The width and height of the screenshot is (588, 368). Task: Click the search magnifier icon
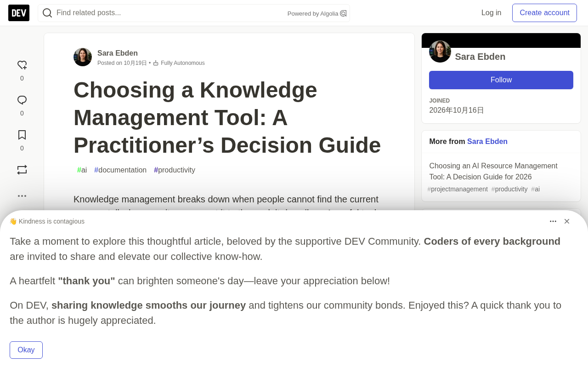pyautogui.click(x=47, y=13)
